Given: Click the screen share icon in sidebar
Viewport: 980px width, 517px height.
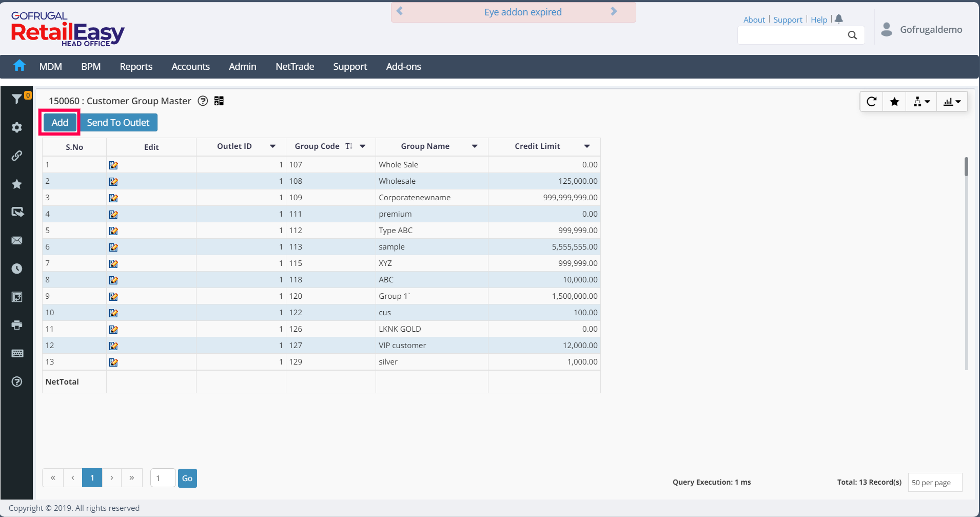Looking at the screenshot, I should pyautogui.click(x=17, y=212).
